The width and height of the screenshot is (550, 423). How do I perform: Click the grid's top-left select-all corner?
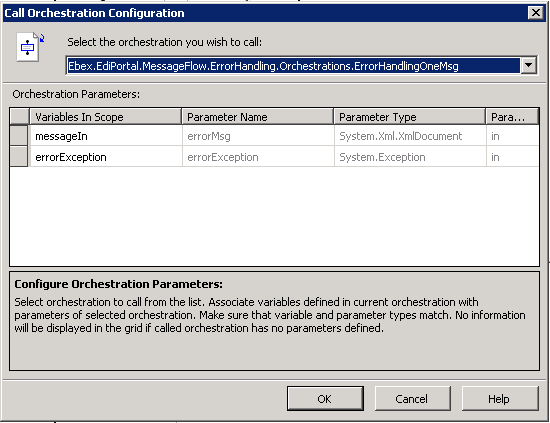(19, 116)
